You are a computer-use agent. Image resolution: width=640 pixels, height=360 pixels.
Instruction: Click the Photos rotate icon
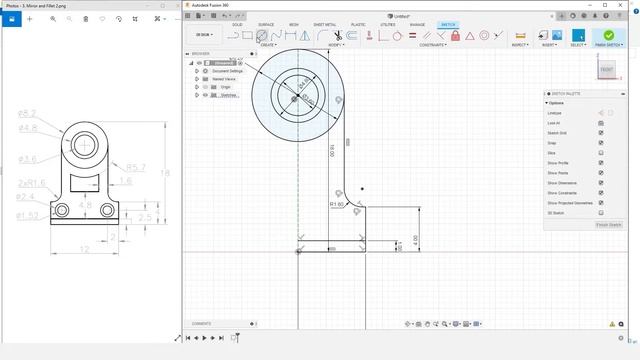[x=119, y=19]
